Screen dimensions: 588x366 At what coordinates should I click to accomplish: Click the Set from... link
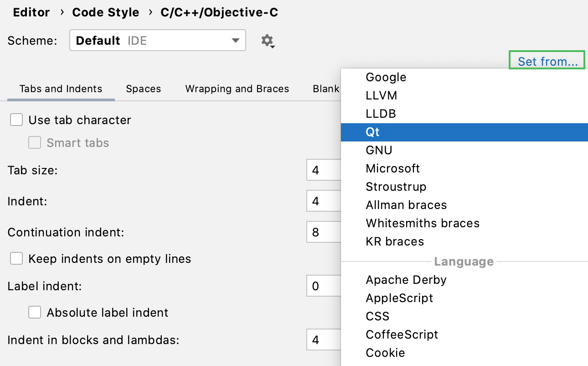click(x=547, y=61)
